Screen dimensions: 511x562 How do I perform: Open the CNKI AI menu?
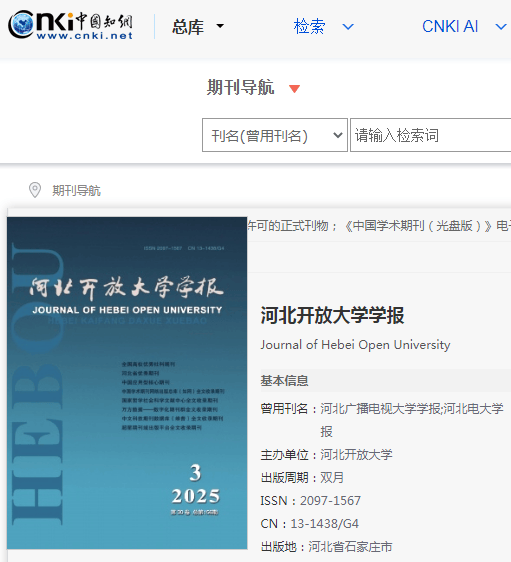tap(450, 27)
